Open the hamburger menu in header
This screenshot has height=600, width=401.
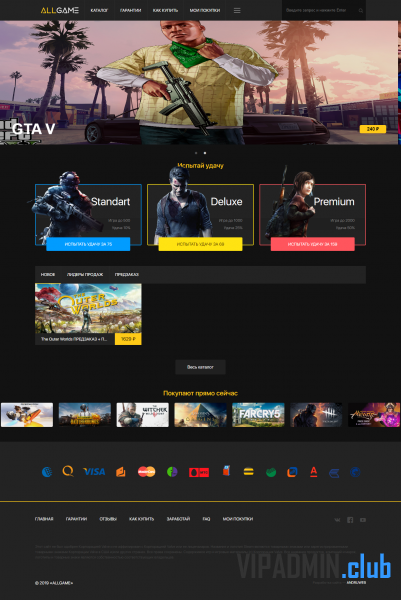[237, 10]
